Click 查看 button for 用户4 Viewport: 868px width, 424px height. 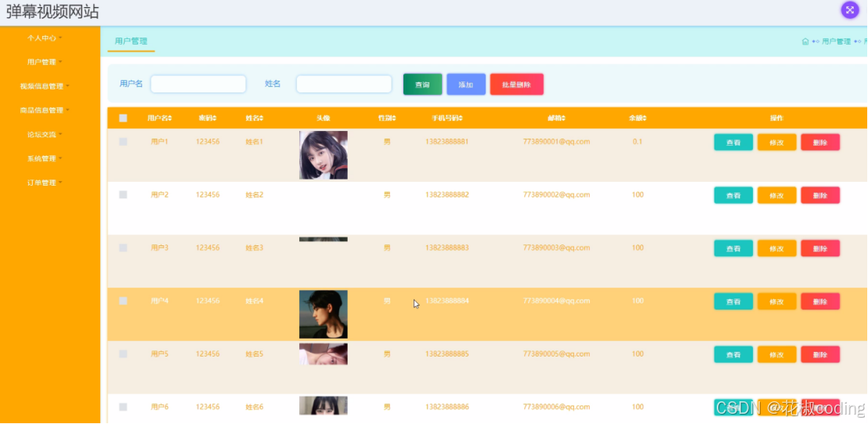(x=733, y=302)
